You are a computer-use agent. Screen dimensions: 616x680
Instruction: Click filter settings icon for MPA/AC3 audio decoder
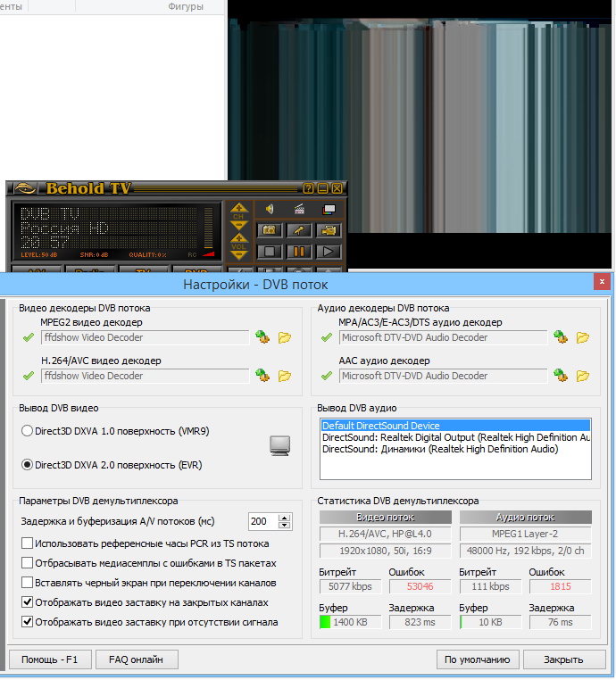point(561,337)
